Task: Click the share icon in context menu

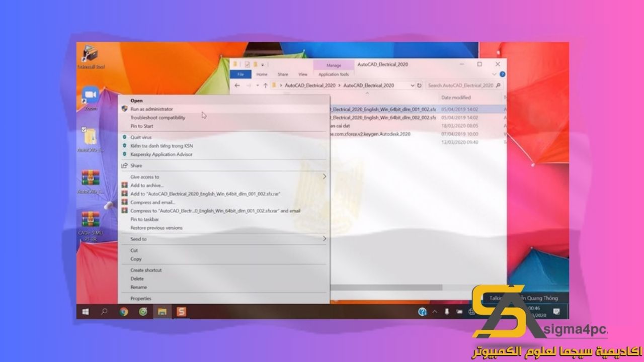Action: (x=124, y=165)
